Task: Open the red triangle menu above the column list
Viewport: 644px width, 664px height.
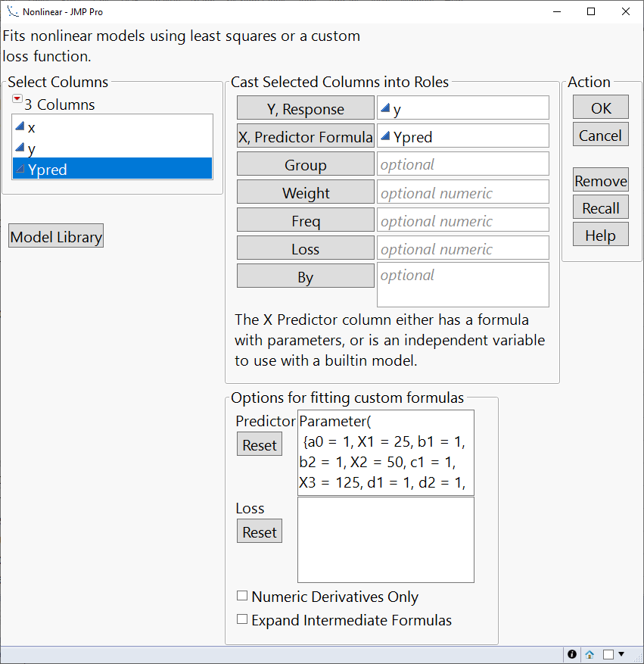Action: tap(17, 98)
